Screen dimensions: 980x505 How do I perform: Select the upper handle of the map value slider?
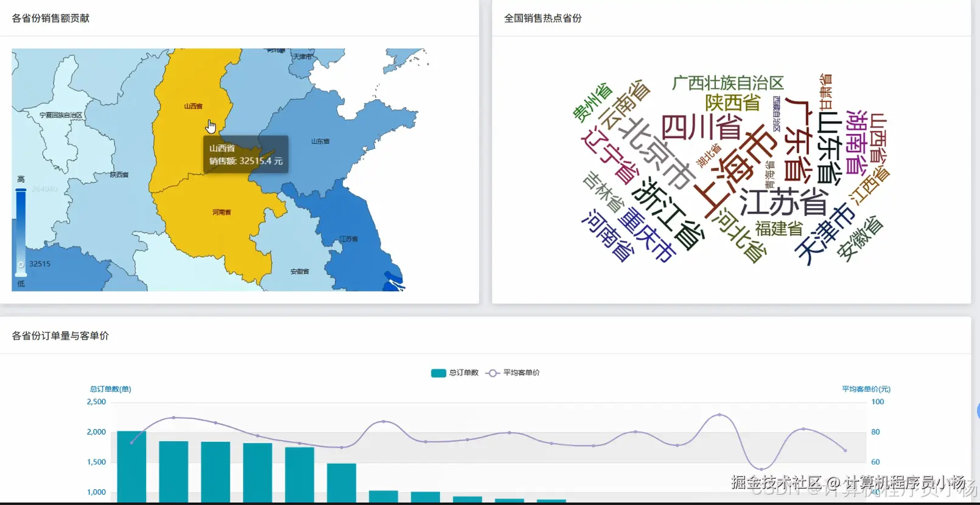[21, 190]
